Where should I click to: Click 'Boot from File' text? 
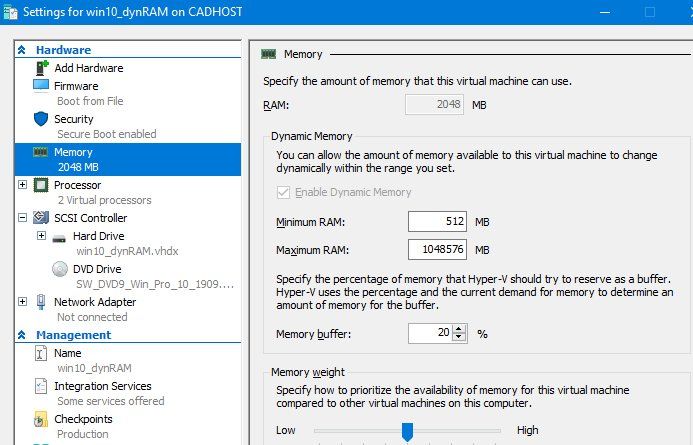pyautogui.click(x=90, y=101)
